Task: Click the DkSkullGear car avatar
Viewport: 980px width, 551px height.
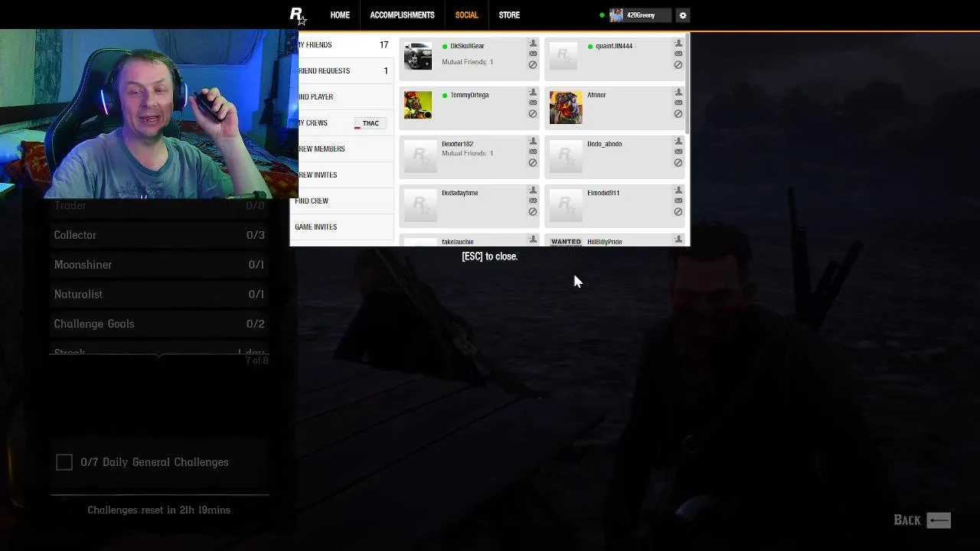Action: pos(418,56)
